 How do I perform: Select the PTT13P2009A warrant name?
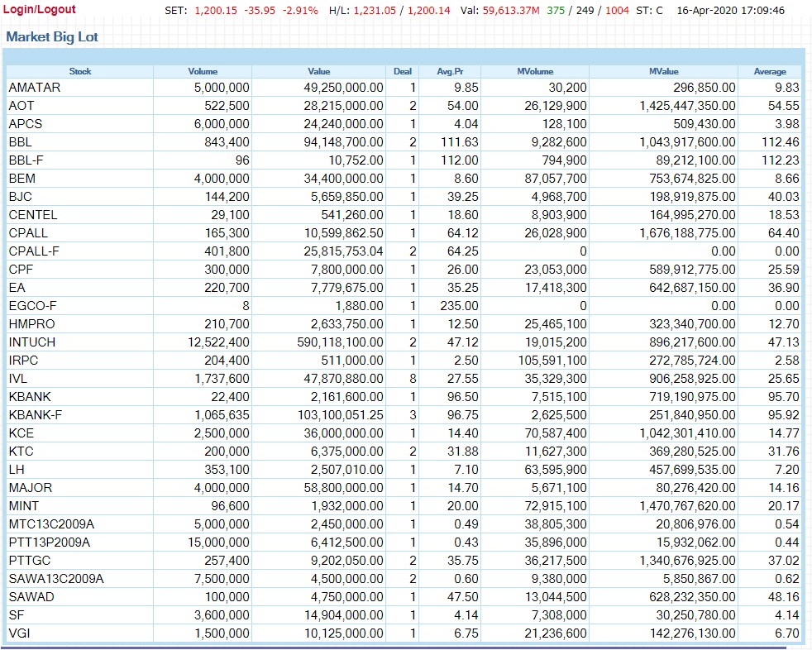[x=49, y=542]
